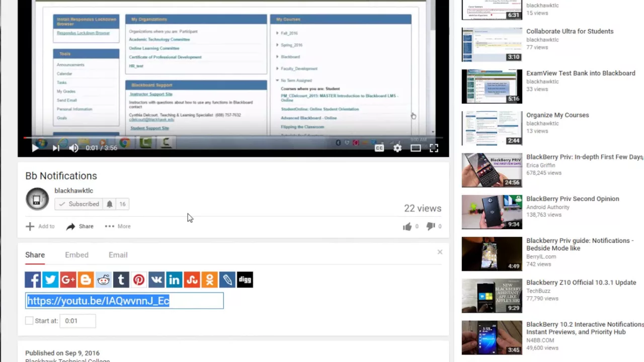The width and height of the screenshot is (644, 362).
Task: Share the video on Tumblr
Action: 121,280
